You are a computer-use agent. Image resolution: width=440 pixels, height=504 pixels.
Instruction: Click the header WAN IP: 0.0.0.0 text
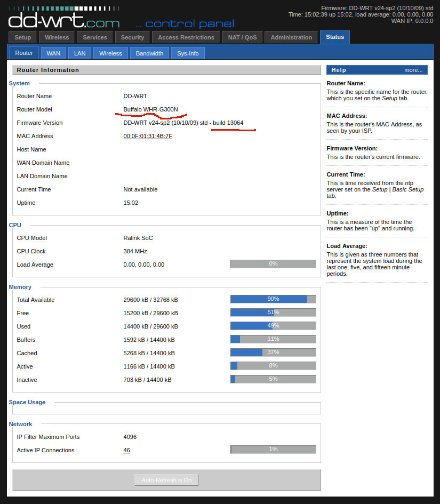coord(412,21)
